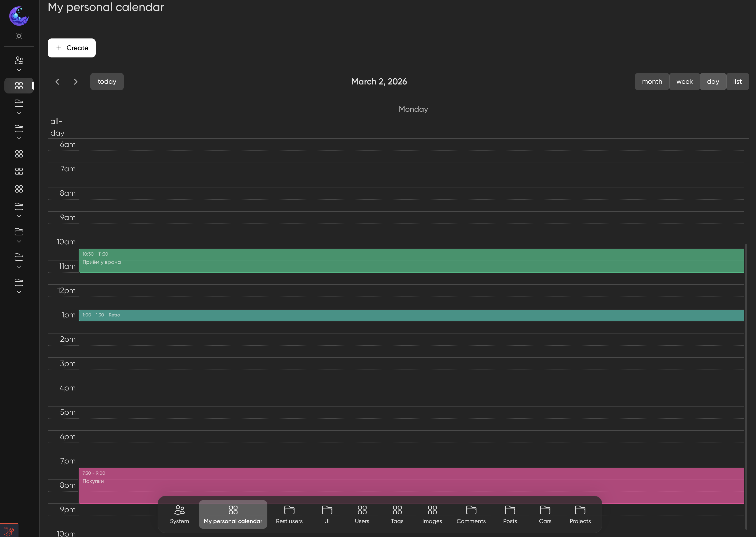Open the Rest users folder in dock
Screen dimensions: 756x537
(289, 514)
